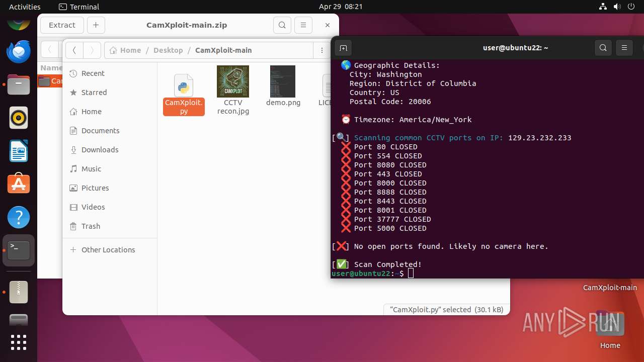The width and height of the screenshot is (644, 362).
Task: Open Other Locations in the sidebar
Action: [x=110, y=250]
